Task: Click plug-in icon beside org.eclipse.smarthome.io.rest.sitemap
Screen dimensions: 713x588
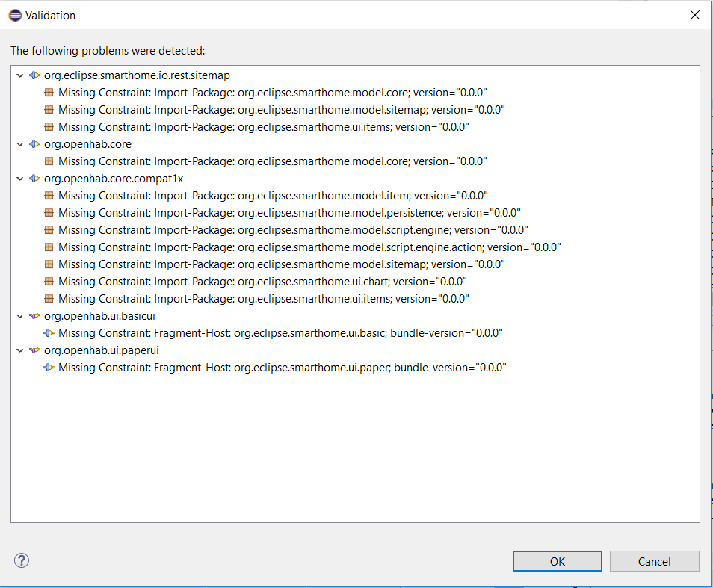Action: click(x=34, y=75)
